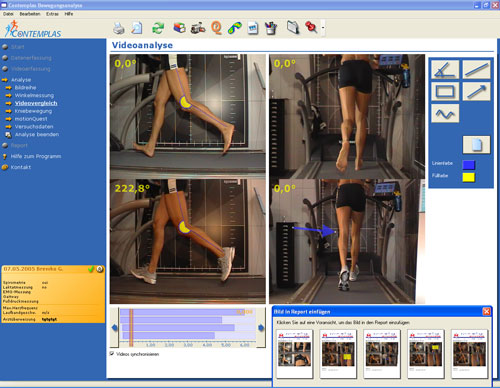
Task: Click the red pushpin toolbar icon
Action: (311, 27)
